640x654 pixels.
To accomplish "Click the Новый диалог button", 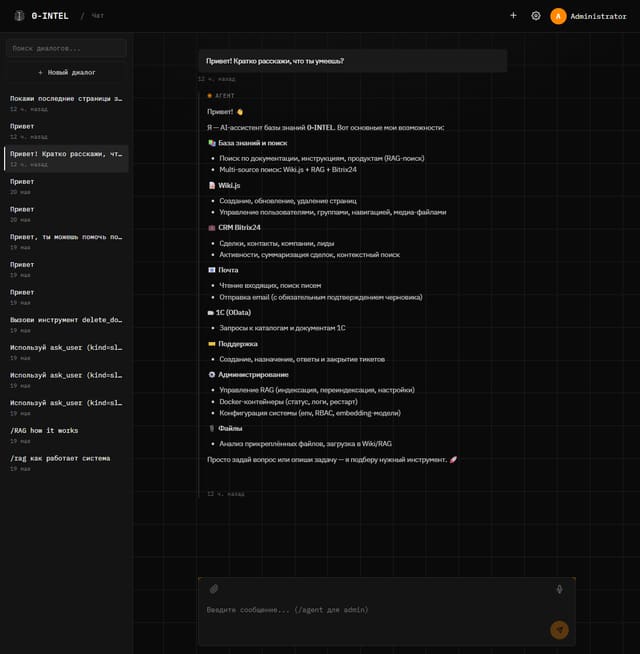I will [66, 73].
